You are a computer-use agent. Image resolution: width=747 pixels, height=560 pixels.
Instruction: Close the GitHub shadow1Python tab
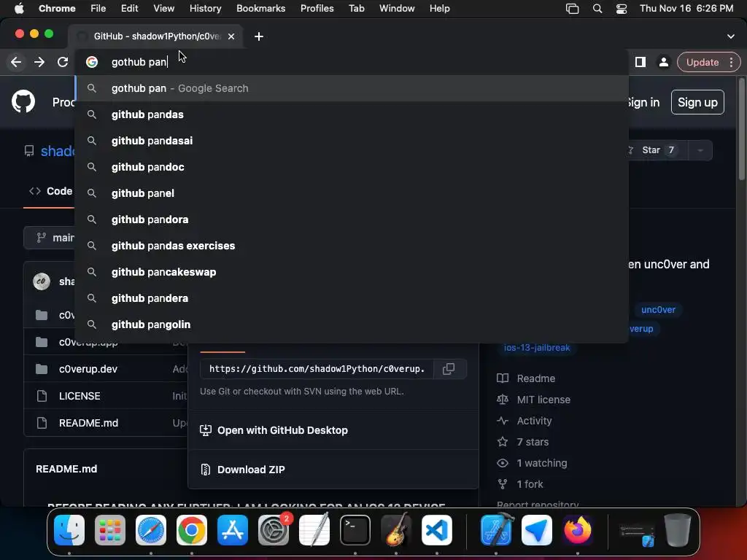pos(231,36)
